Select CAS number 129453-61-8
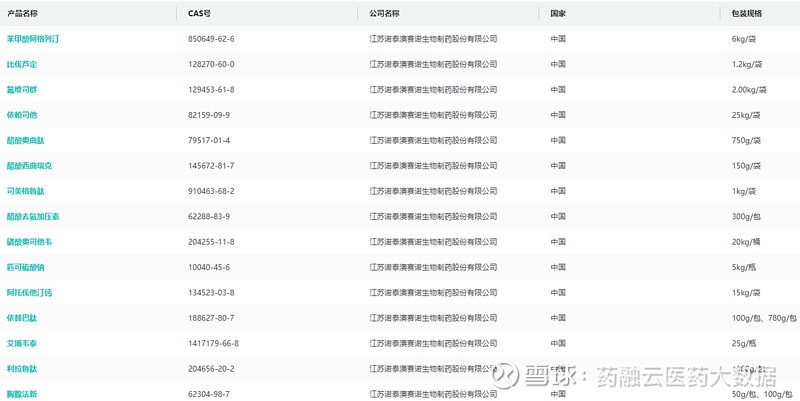The height and width of the screenshot is (401, 800). (211, 90)
